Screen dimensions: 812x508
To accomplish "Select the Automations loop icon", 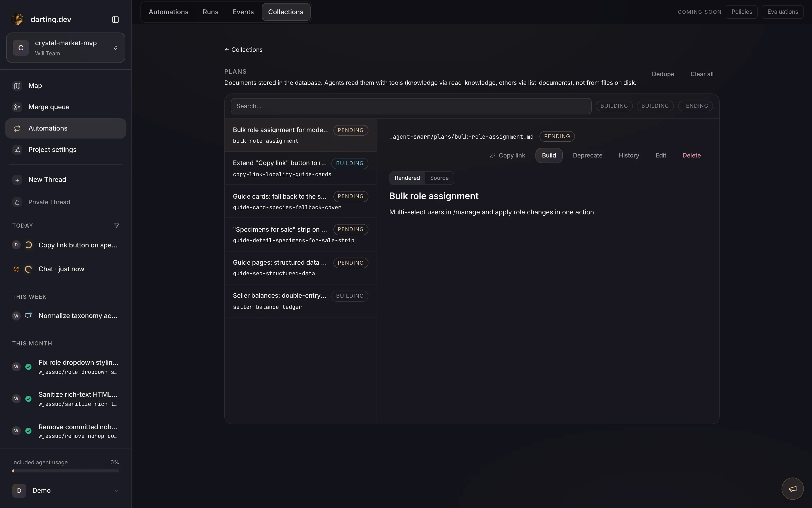I will 17,128.
